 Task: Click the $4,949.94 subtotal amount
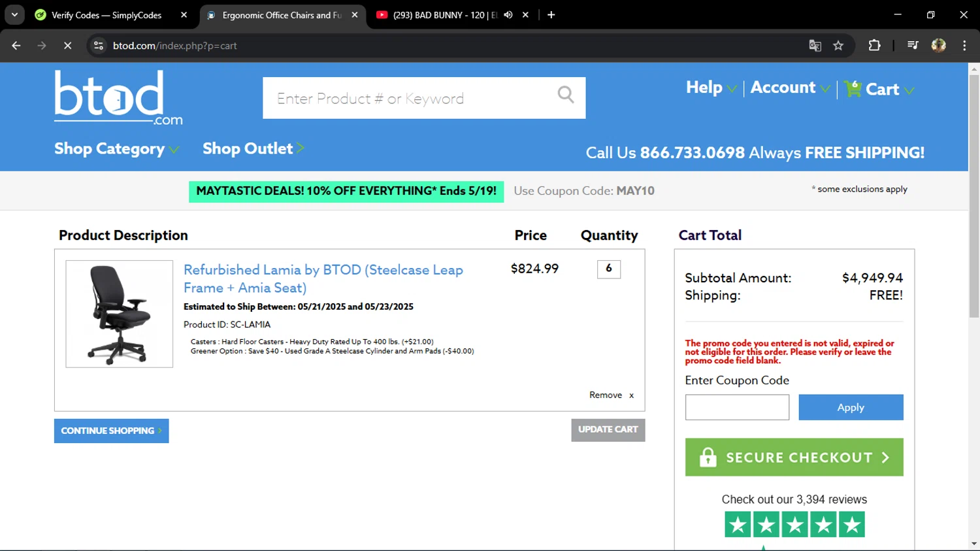pos(872,278)
